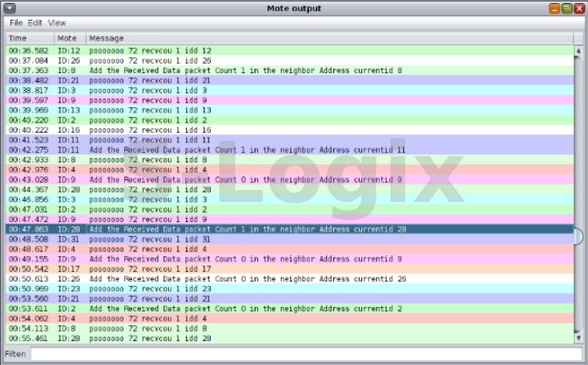588x365 pixels.
Task: Select the row at time 00:47.031
Action: point(290,209)
